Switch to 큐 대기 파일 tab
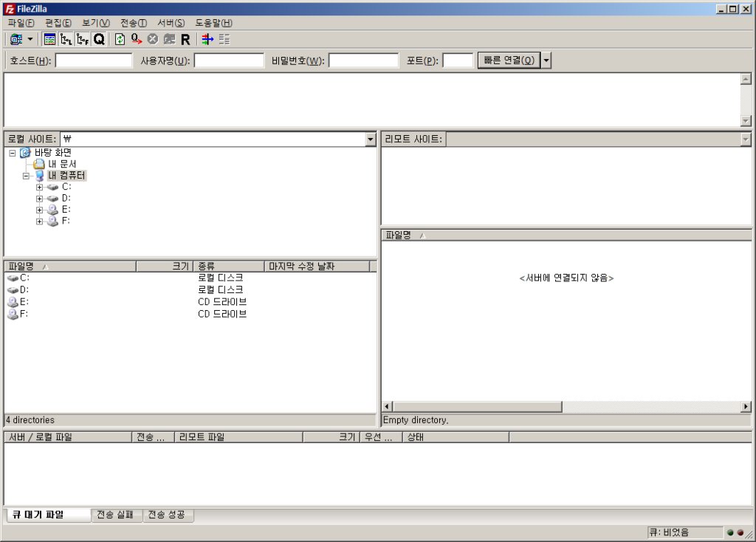 click(49, 515)
